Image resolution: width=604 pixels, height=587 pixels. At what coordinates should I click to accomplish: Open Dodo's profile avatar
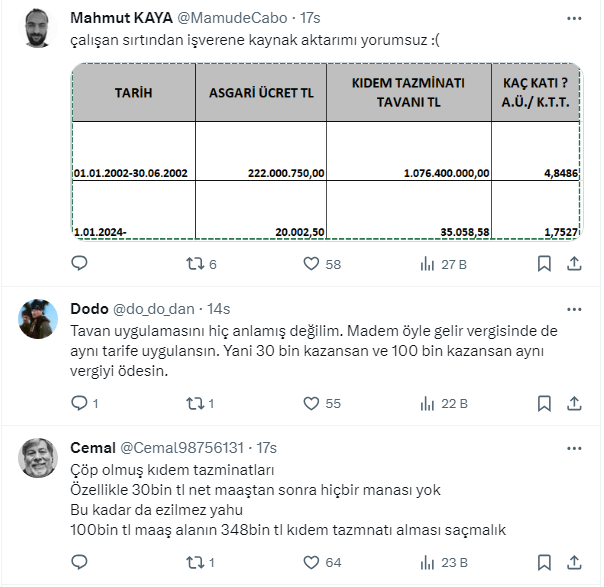tap(39, 319)
